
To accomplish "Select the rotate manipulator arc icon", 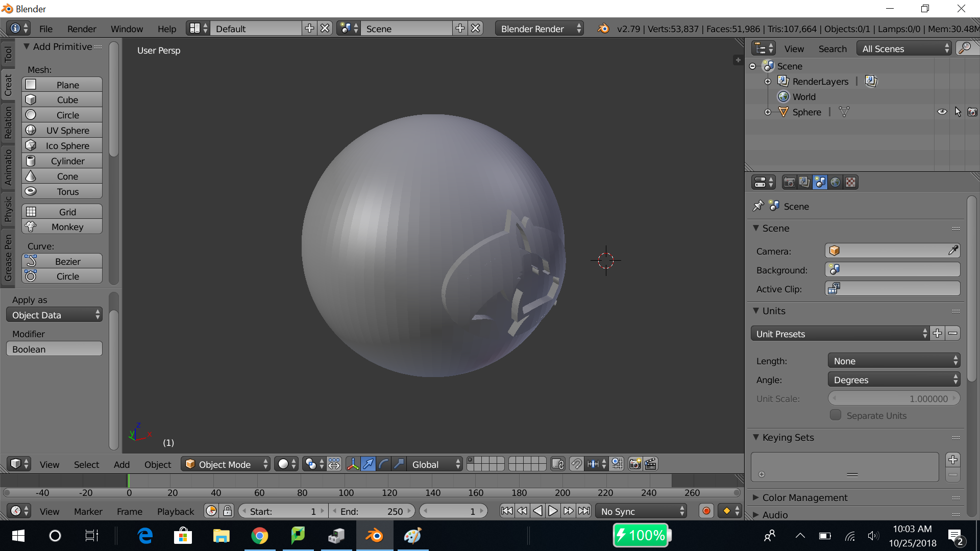I will pyautogui.click(x=383, y=464).
